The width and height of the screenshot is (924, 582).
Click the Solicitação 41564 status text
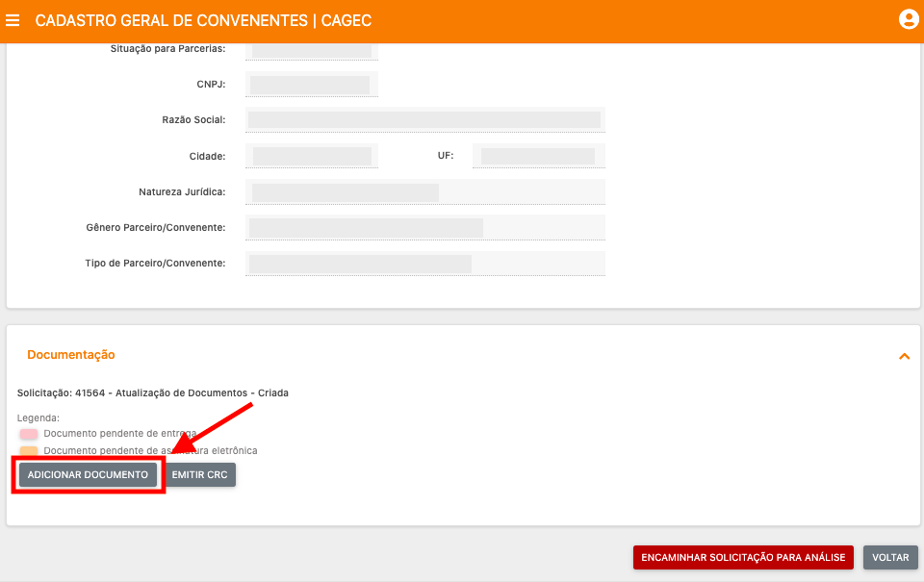point(153,392)
